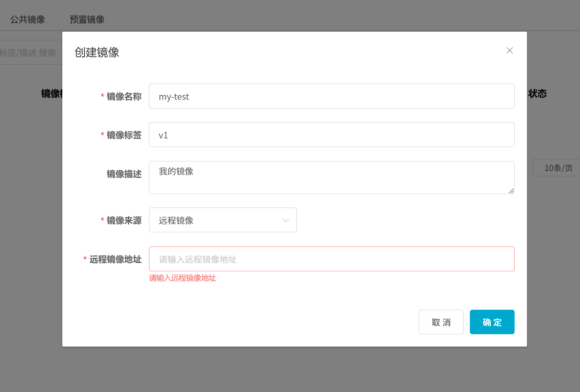Close the 创建镜像 dialog with the X icon
The height and width of the screenshot is (392, 580).
[x=509, y=51]
